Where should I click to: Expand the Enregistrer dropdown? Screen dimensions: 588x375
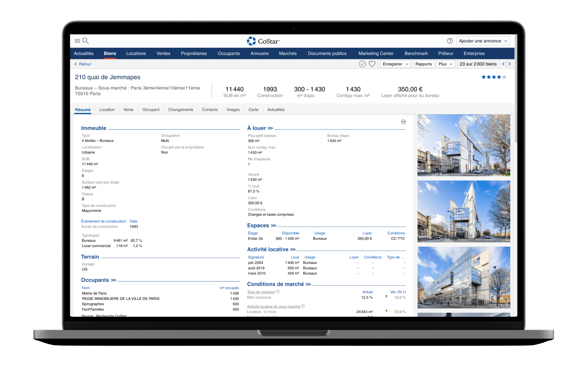point(396,64)
